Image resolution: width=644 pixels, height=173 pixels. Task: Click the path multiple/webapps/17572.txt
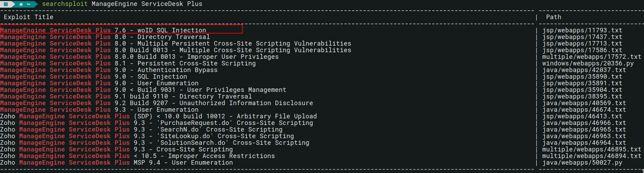pyautogui.click(x=592, y=57)
